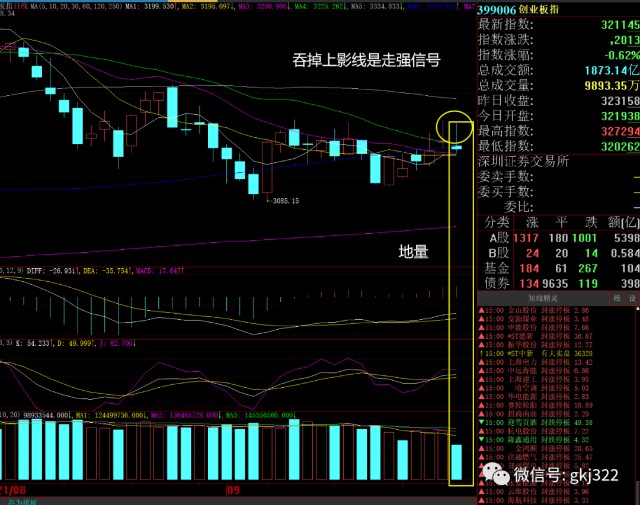Image resolution: width=640 pixels, height=505 pixels.
Task: Click the 最低指数 value 320262
Action: pos(620,147)
